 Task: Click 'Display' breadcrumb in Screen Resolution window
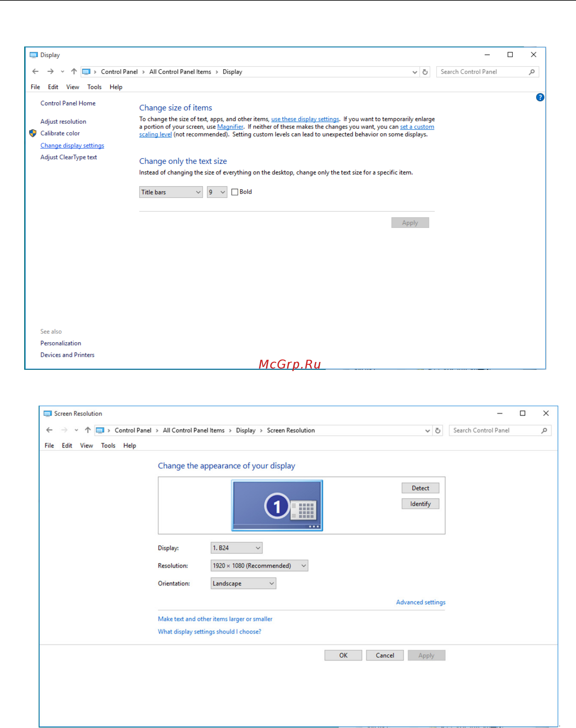click(x=245, y=430)
